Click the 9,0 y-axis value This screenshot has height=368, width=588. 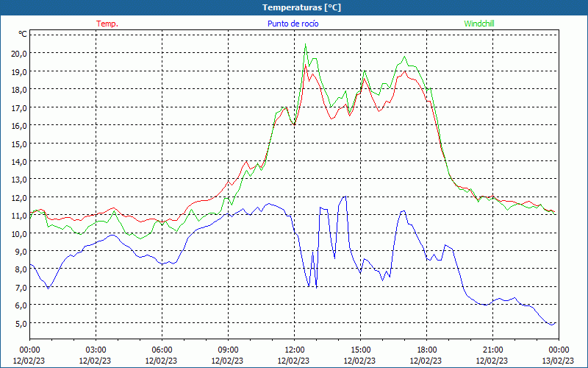[x=21, y=251]
